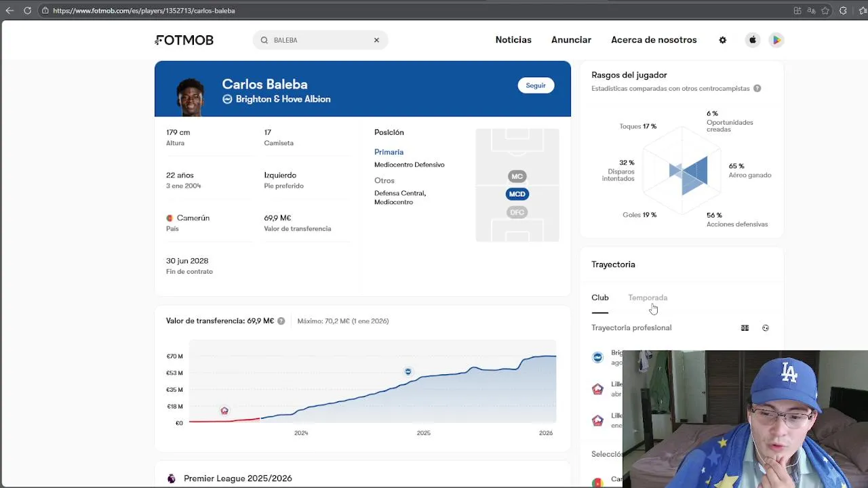Viewport: 868px width, 488px height.
Task: Switch to the Club tab
Action: pos(600,298)
